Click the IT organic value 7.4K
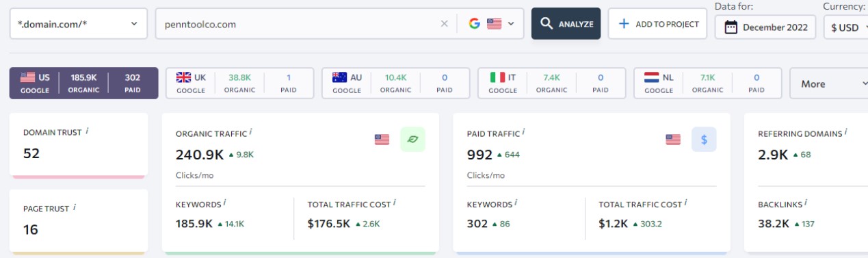Image resolution: width=868 pixels, height=258 pixels. tap(551, 78)
